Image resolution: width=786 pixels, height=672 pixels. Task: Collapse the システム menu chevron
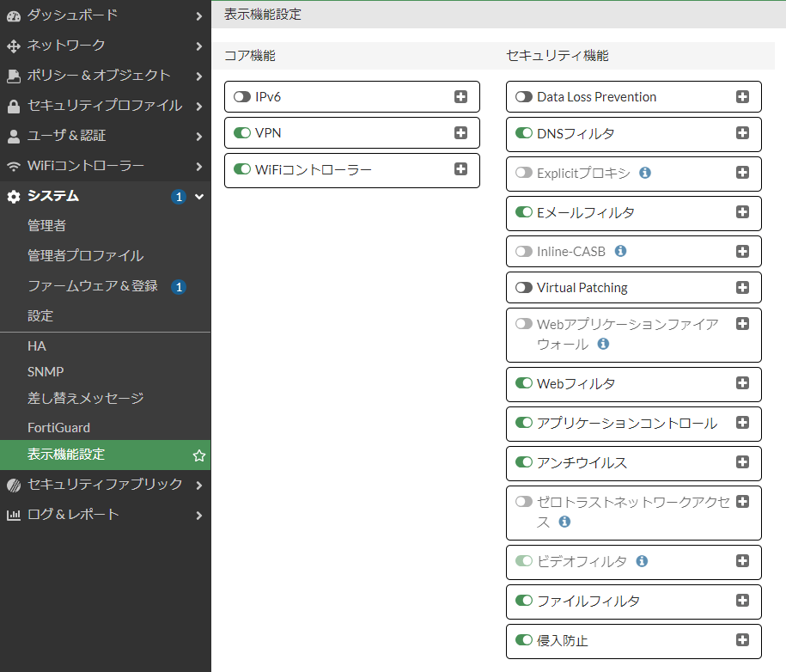[x=199, y=196]
